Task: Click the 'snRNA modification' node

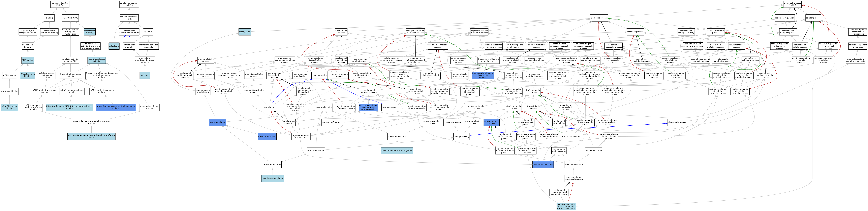Action: click(397, 137)
